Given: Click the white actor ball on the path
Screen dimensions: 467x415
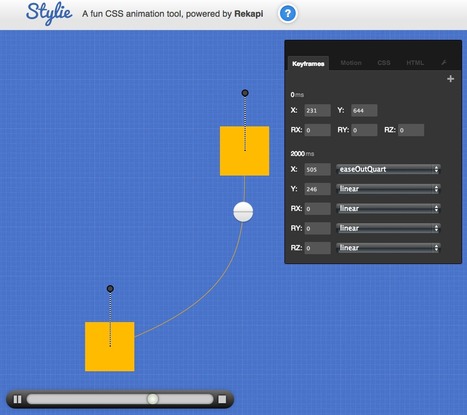Looking at the screenshot, I should (x=243, y=212).
